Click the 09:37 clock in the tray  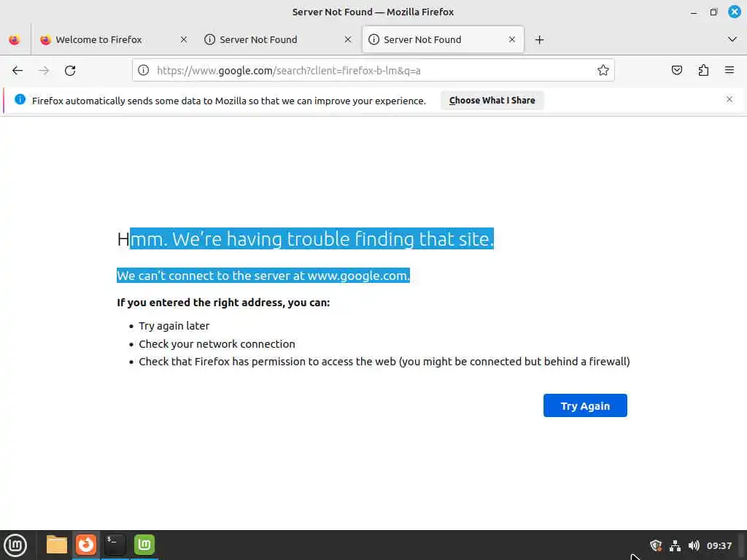coord(719,545)
